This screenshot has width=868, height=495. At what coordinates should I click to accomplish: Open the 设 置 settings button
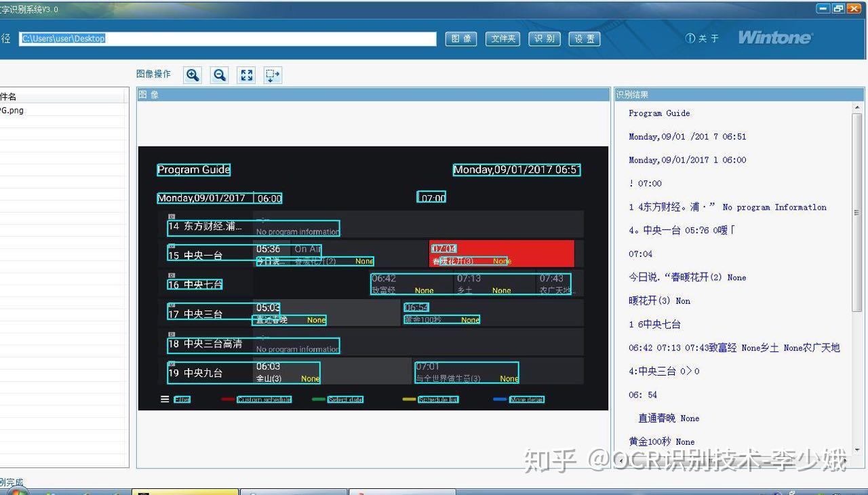585,39
